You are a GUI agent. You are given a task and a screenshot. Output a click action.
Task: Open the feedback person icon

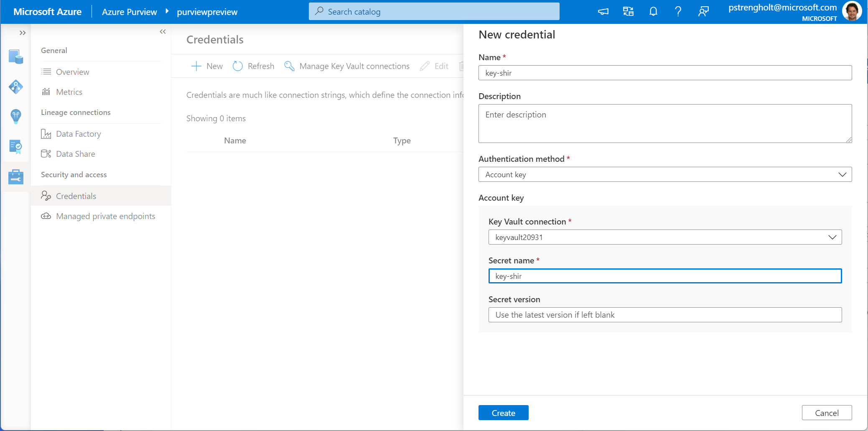pyautogui.click(x=703, y=12)
